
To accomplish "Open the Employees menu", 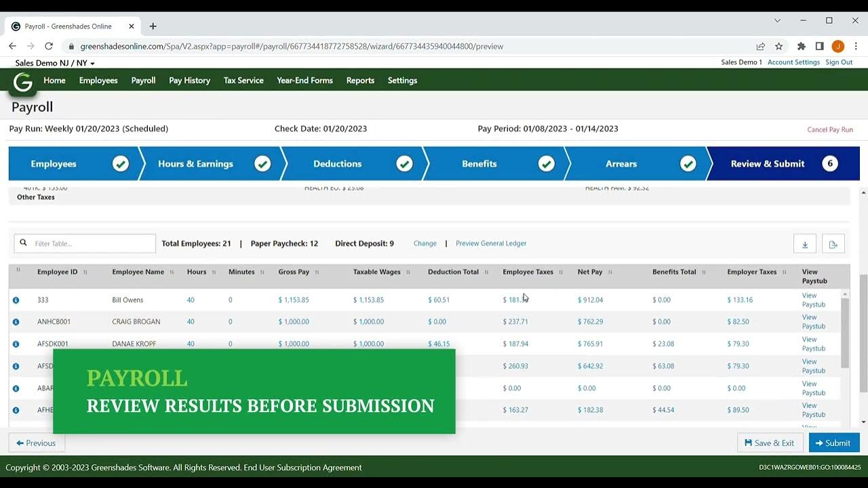I will pos(98,81).
